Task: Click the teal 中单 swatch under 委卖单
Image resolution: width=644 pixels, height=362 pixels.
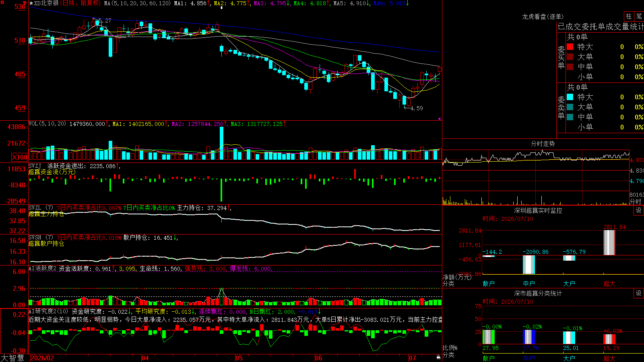Action: (x=570, y=117)
